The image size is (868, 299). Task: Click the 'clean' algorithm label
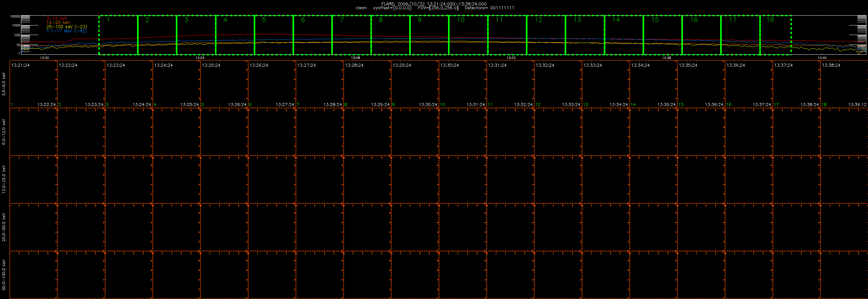[361, 8]
